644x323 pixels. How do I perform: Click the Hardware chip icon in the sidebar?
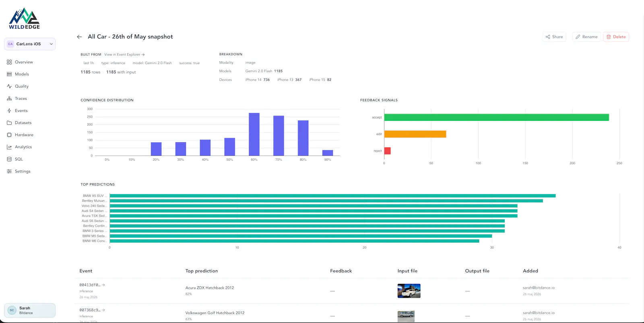[9, 135]
